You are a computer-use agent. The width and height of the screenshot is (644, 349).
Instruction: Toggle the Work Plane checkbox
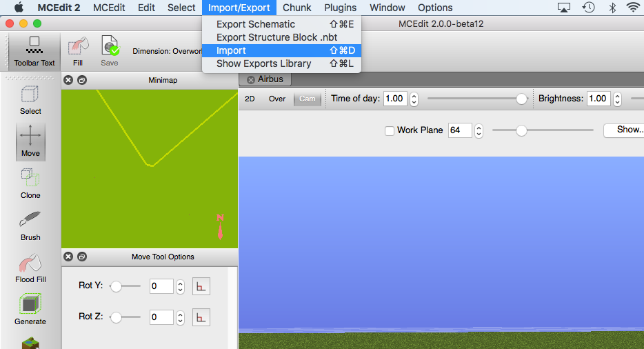click(x=390, y=131)
